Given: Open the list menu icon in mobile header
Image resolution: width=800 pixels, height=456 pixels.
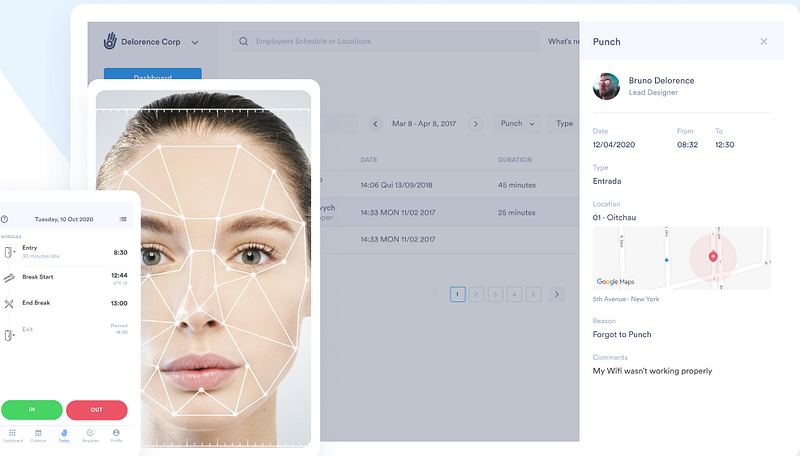Looking at the screenshot, I should tap(123, 219).
